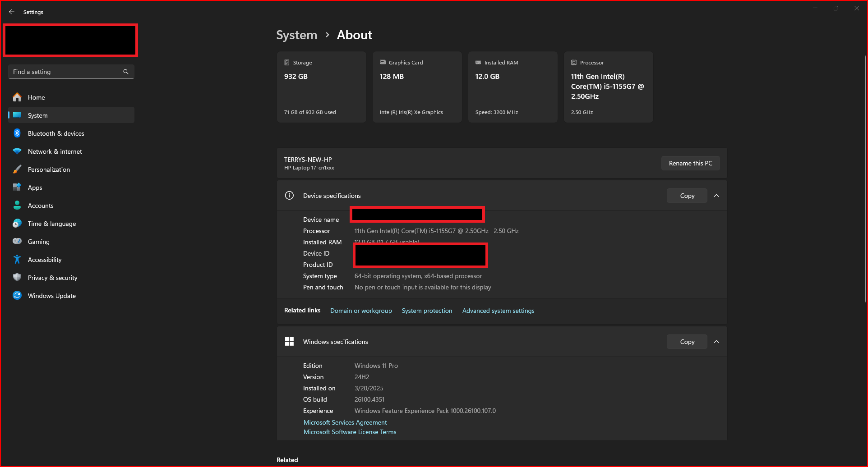
Task: Collapse the Device specifications section
Action: point(716,196)
